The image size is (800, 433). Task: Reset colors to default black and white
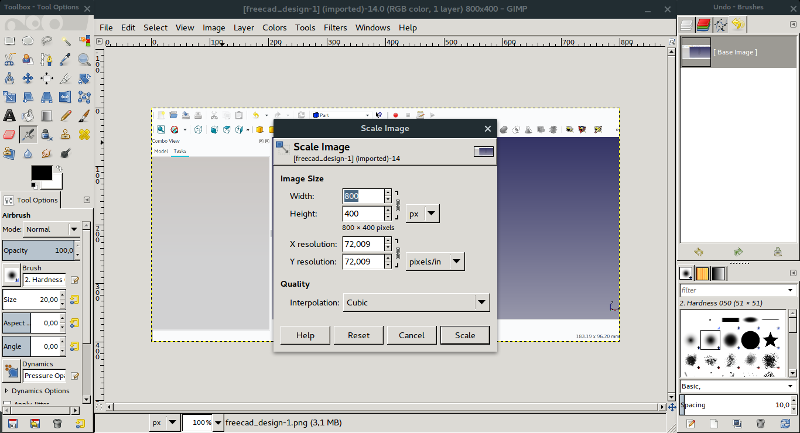(x=34, y=185)
